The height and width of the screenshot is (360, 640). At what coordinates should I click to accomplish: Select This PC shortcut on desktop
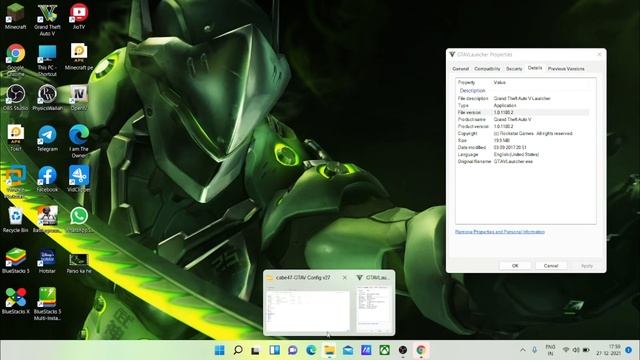click(47, 60)
